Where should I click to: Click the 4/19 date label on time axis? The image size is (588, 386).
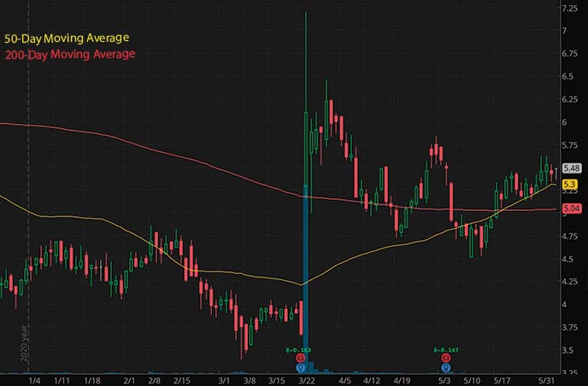[x=402, y=381]
